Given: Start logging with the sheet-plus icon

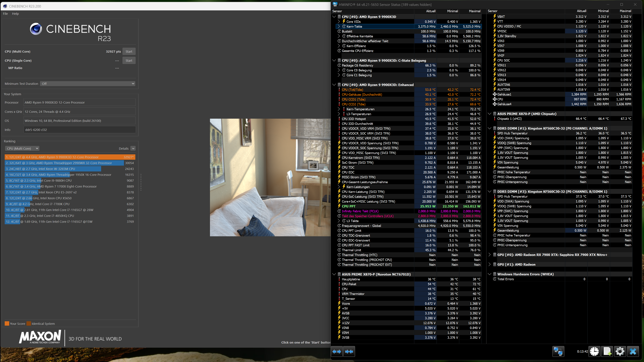Looking at the screenshot, I should point(607,351).
